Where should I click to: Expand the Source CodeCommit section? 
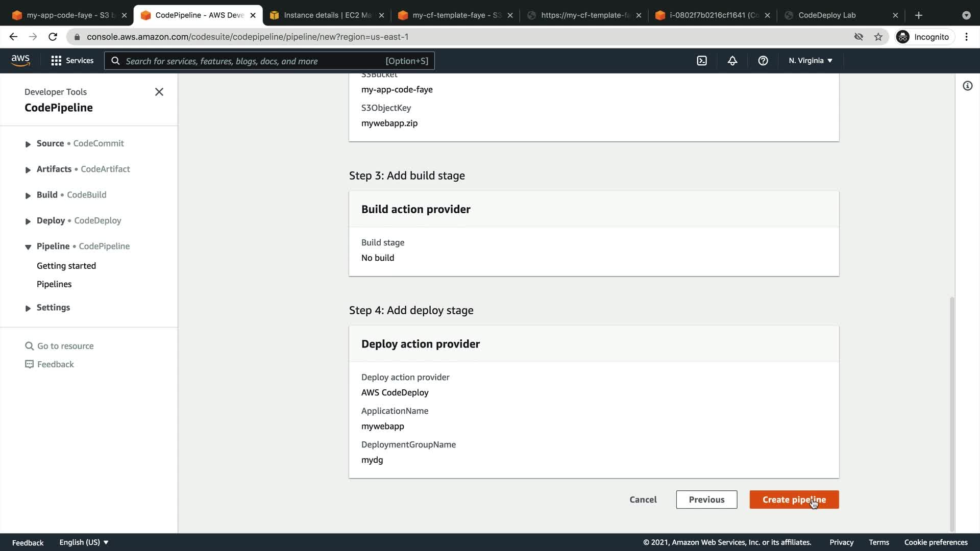28,144
